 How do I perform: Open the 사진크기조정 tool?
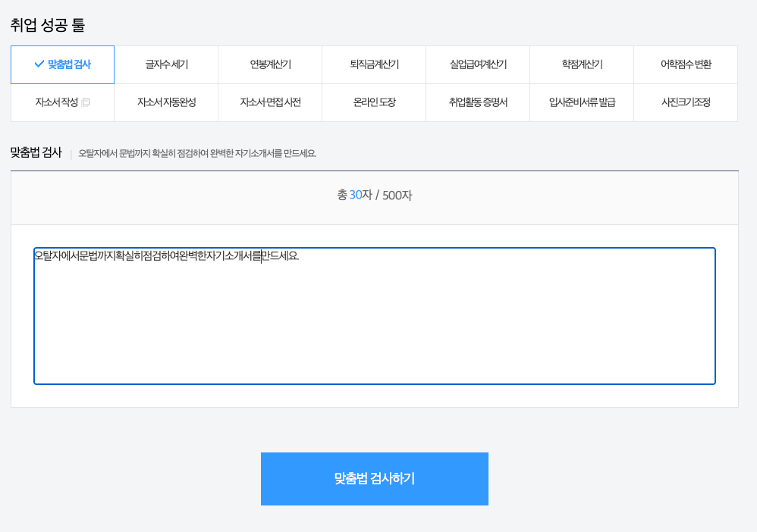click(x=686, y=102)
